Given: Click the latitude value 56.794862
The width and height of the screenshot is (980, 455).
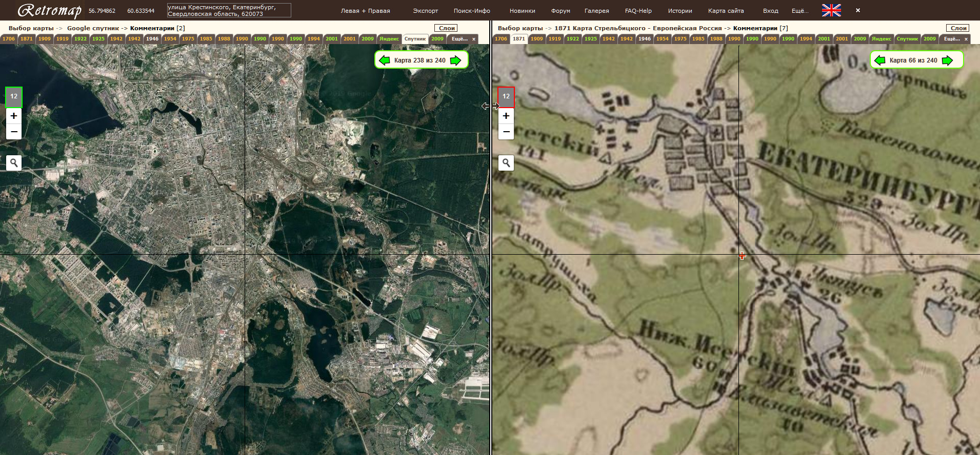Looking at the screenshot, I should point(102,11).
